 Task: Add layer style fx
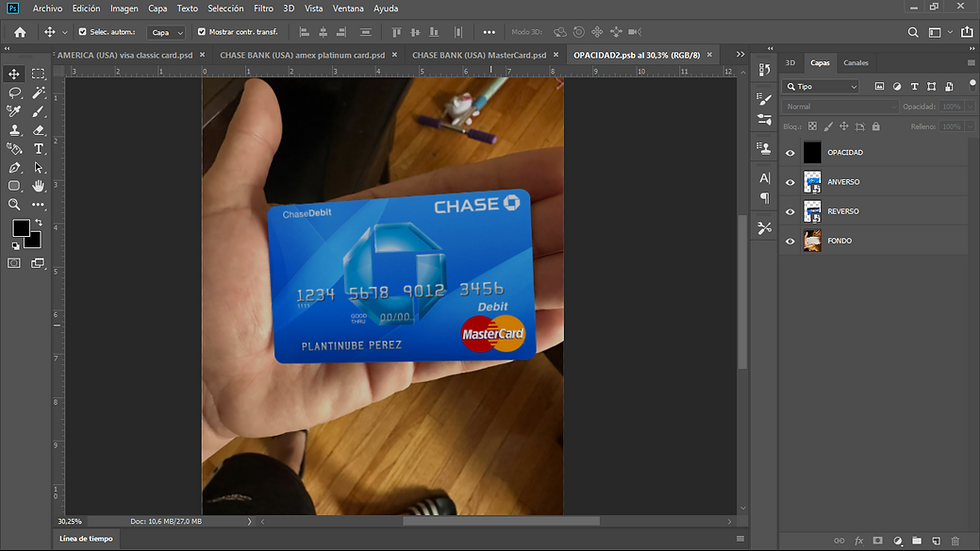(859, 540)
